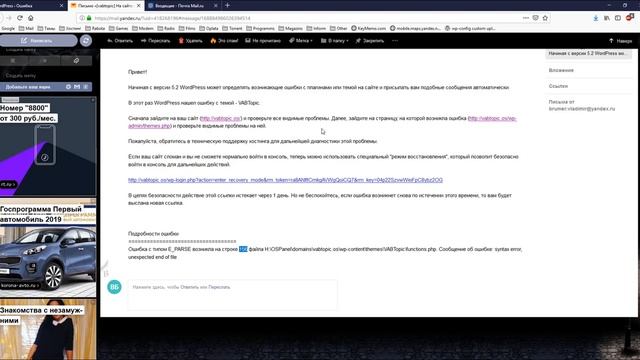
Task: Open the page actions three-dot menu in address bar
Action: 525,18
